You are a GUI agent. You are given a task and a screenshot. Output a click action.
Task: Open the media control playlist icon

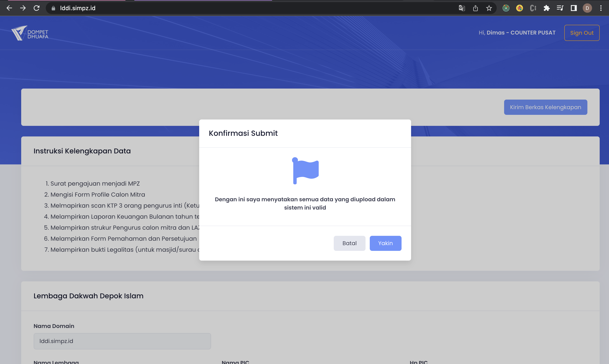click(x=560, y=8)
